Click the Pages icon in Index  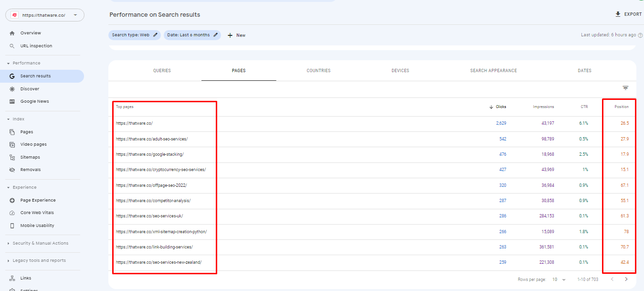tap(12, 132)
